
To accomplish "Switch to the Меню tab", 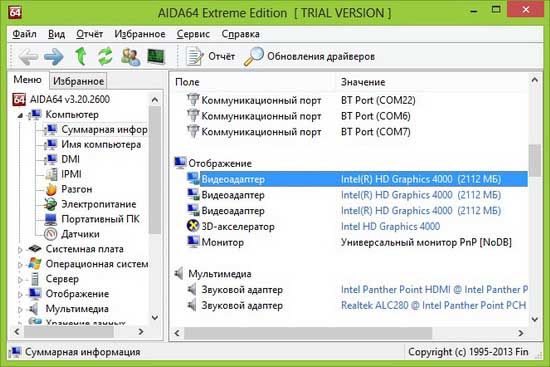I will tap(27, 80).
